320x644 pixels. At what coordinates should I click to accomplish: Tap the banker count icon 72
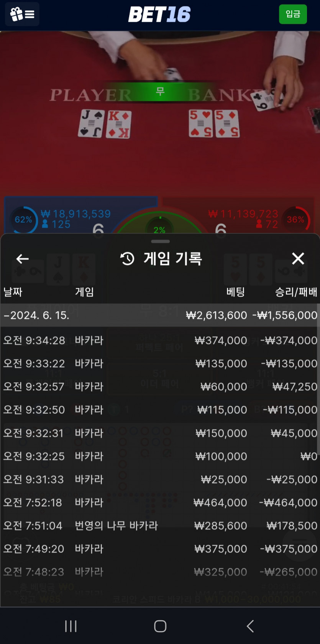(259, 224)
